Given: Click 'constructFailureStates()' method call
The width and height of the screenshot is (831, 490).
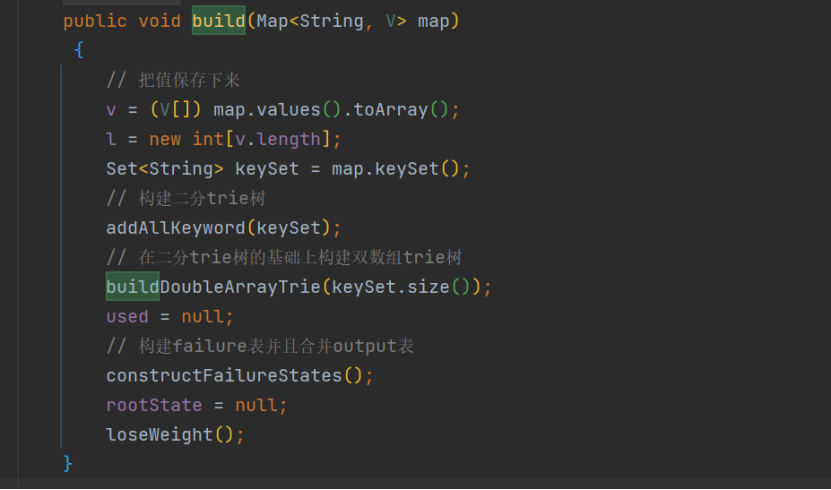Looking at the screenshot, I should point(234,376).
